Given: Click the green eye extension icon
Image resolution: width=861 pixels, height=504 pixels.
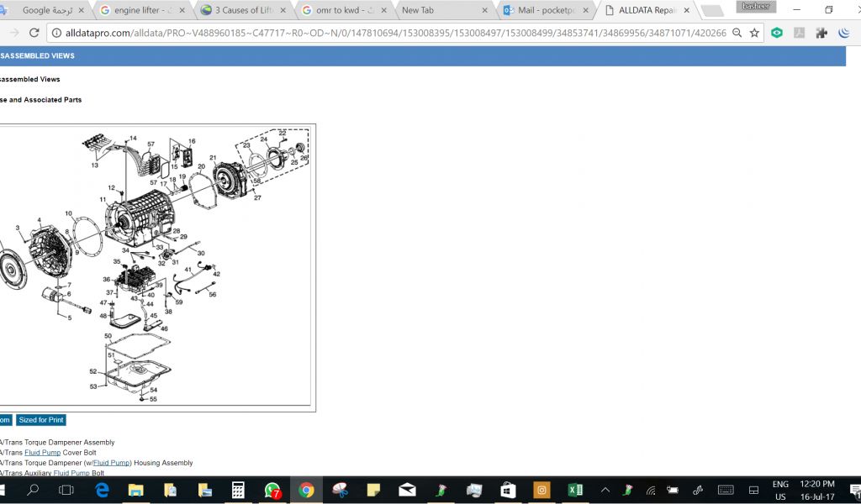Looking at the screenshot, I should pyautogui.click(x=777, y=33).
